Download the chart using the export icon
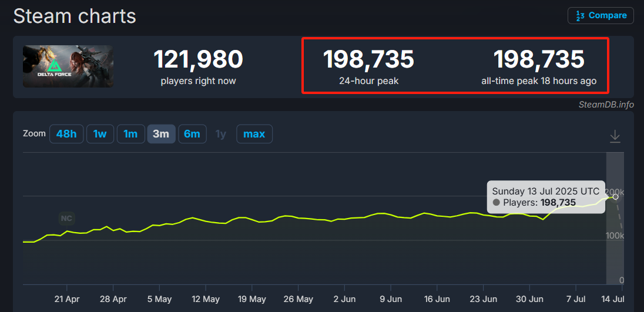 point(615,136)
